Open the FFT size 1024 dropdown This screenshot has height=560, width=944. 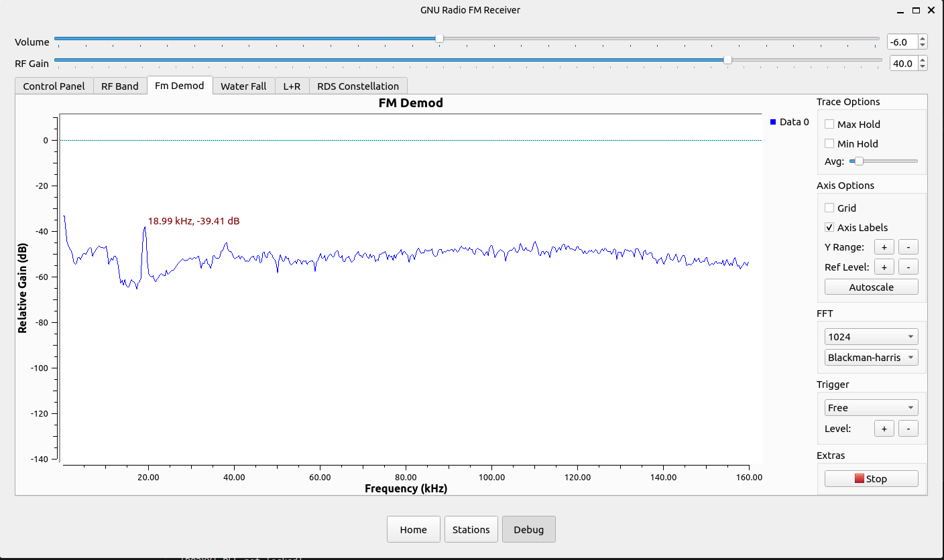point(871,336)
